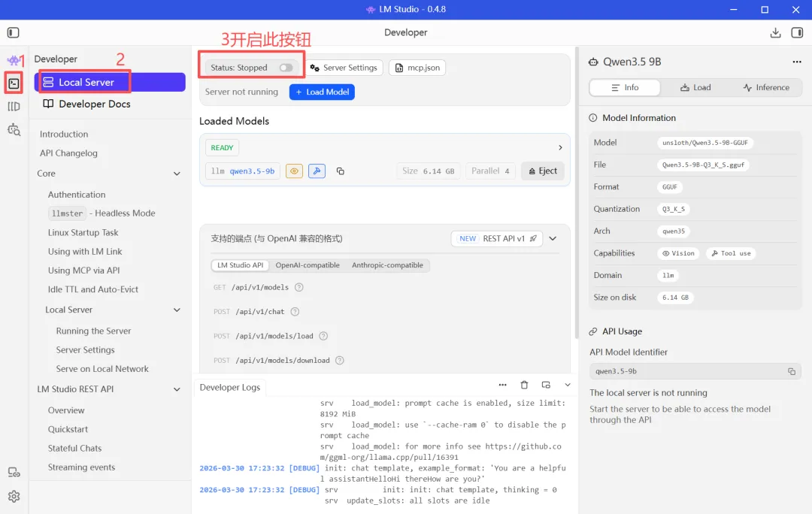Click the Parallel 4 setting chip
This screenshot has height=514, width=812.
point(490,171)
